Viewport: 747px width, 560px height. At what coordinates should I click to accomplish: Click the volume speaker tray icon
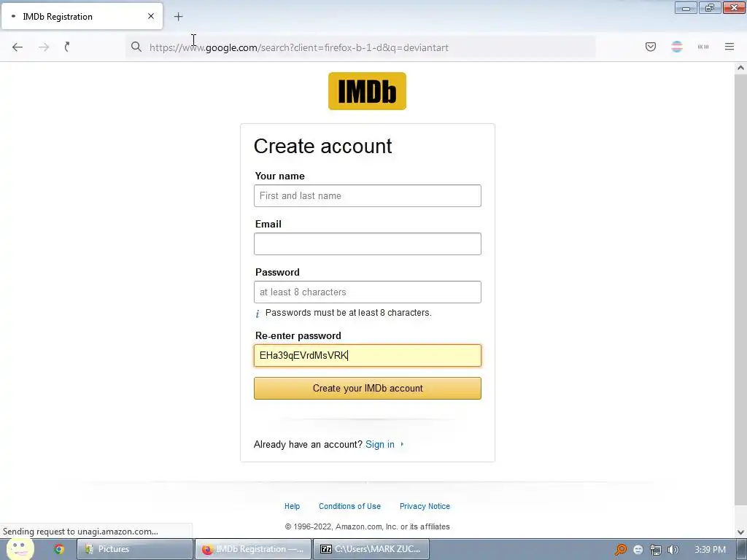[673, 550]
